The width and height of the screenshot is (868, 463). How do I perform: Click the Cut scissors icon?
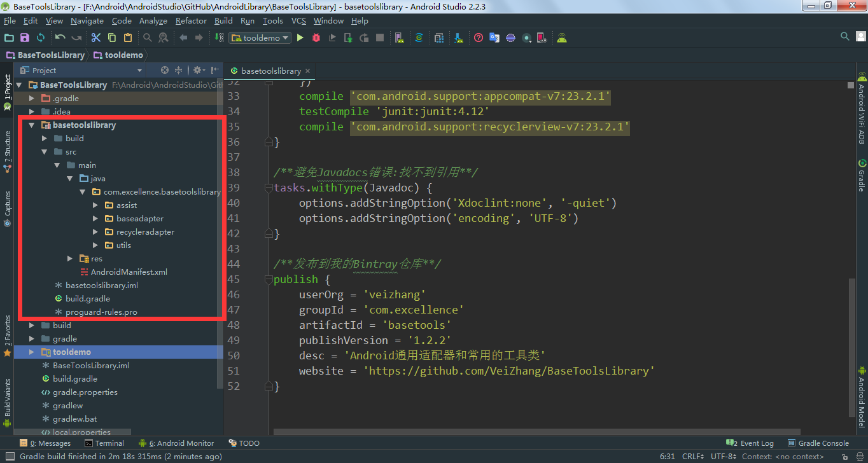[96, 38]
